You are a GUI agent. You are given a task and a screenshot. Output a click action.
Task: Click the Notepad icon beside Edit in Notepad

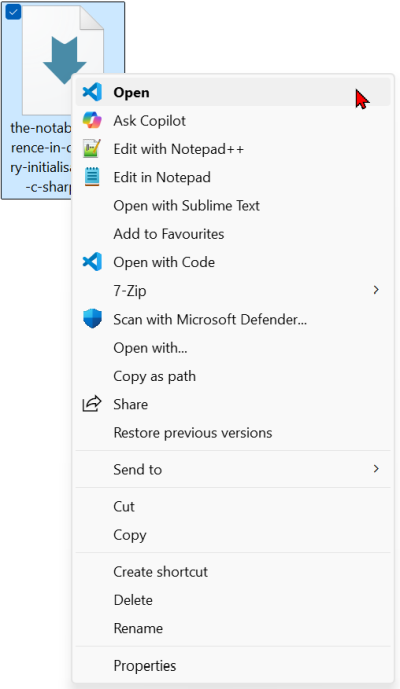click(92, 177)
